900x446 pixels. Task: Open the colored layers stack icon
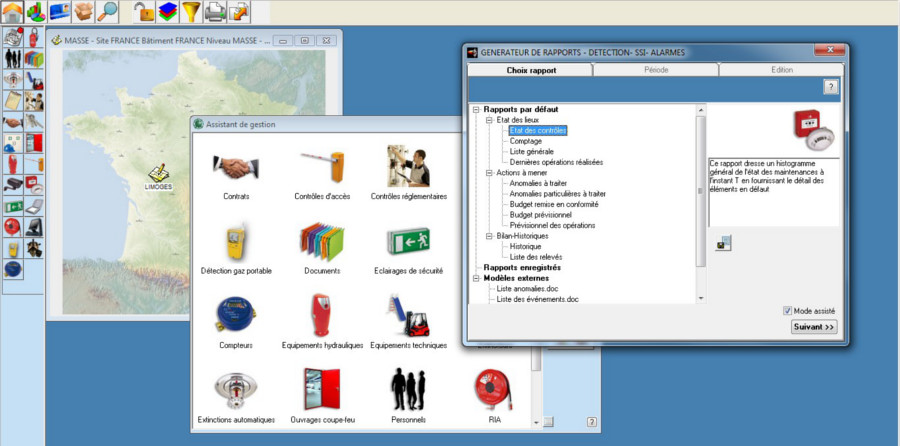pos(168,11)
